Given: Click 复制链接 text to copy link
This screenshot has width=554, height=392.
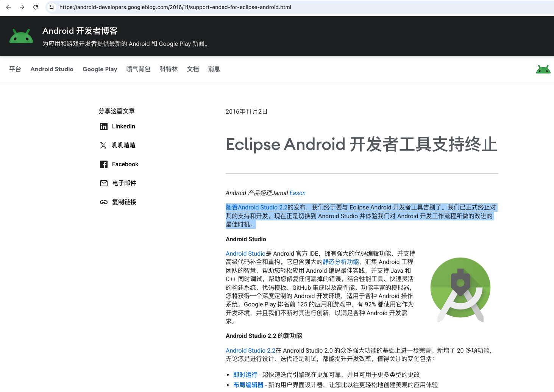Looking at the screenshot, I should 124,202.
